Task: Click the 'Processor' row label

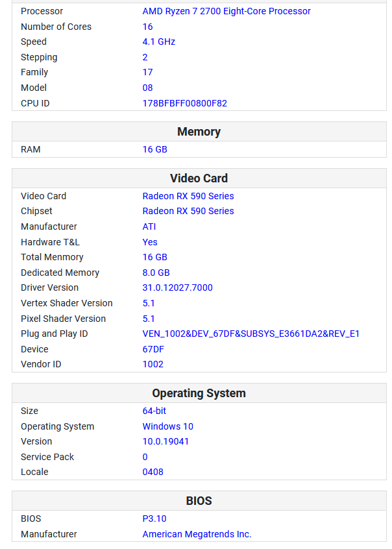Action: [42, 11]
